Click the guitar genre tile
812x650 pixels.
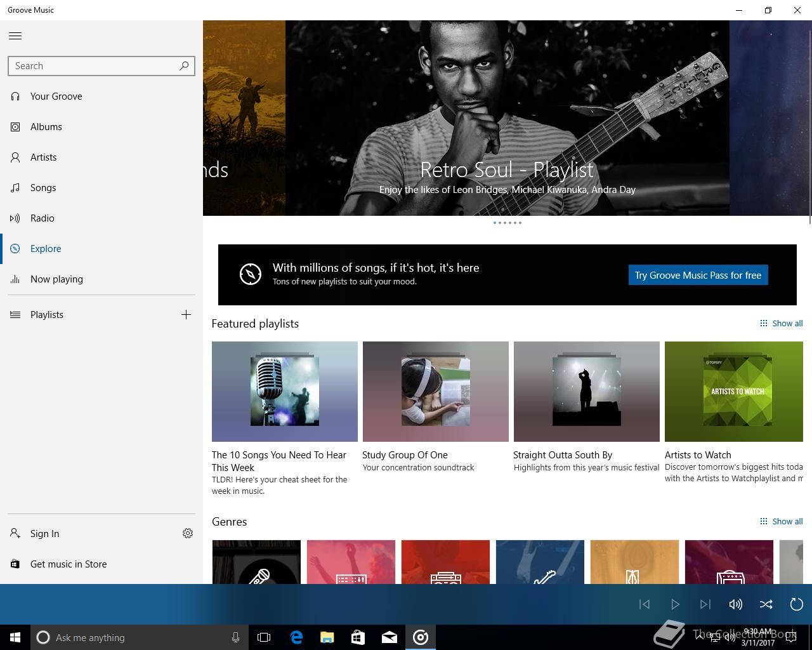(540, 562)
